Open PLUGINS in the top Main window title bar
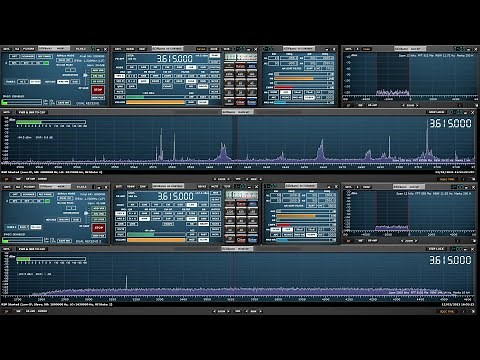The width and height of the screenshot is (480, 360). [28, 49]
